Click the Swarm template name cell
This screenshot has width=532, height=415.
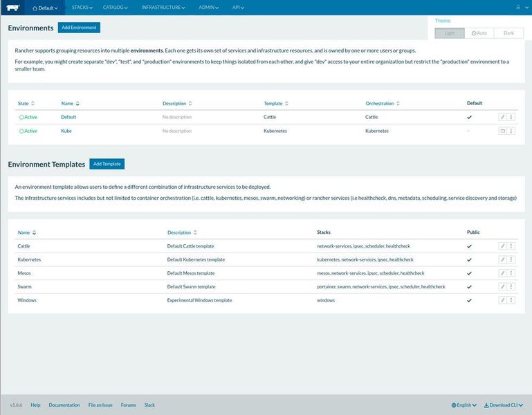(x=24, y=287)
